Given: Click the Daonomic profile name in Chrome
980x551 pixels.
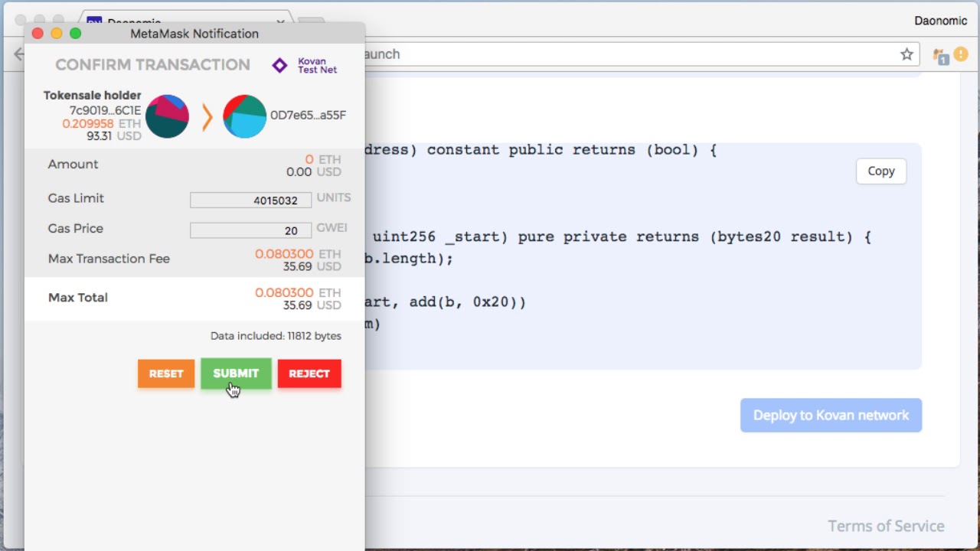Looking at the screenshot, I should [x=941, y=21].
